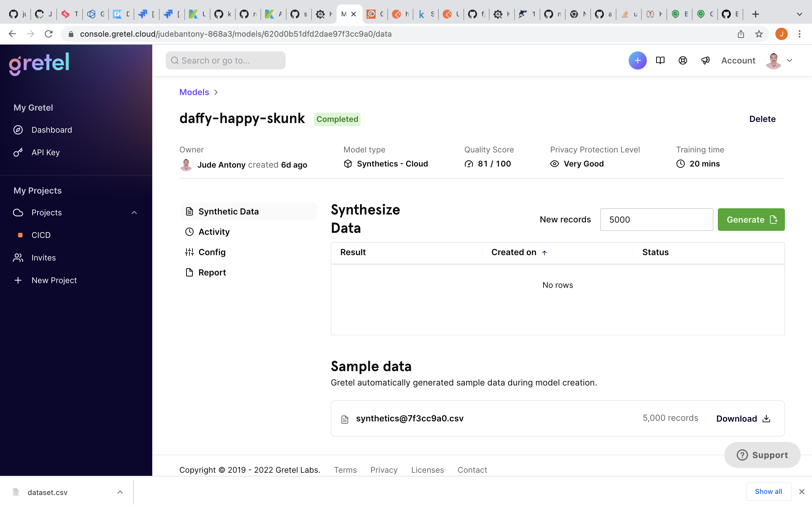The width and height of the screenshot is (812, 508).
Task: Click the Quality Score 81 / 100 value
Action: 494,164
